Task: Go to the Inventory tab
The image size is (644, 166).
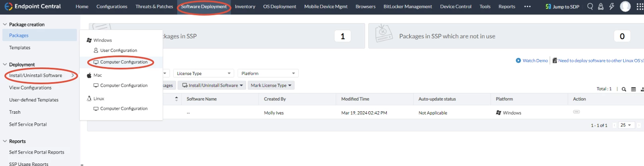Action: point(245,6)
